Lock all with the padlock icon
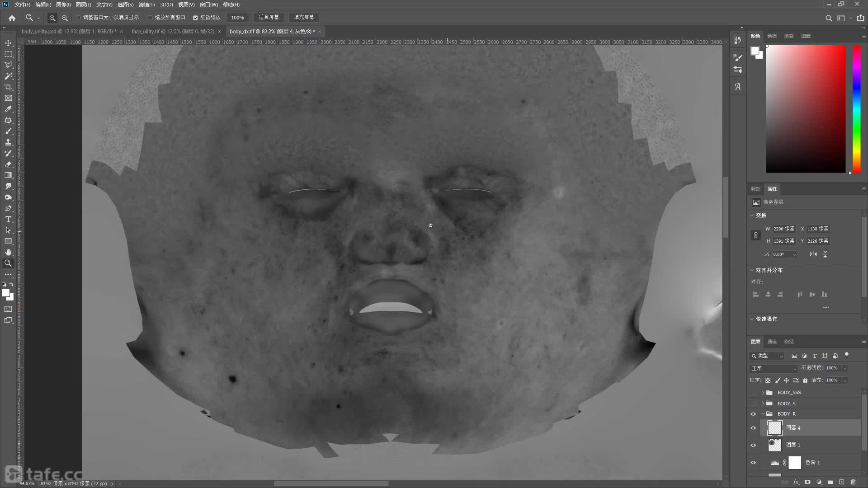 point(805,380)
